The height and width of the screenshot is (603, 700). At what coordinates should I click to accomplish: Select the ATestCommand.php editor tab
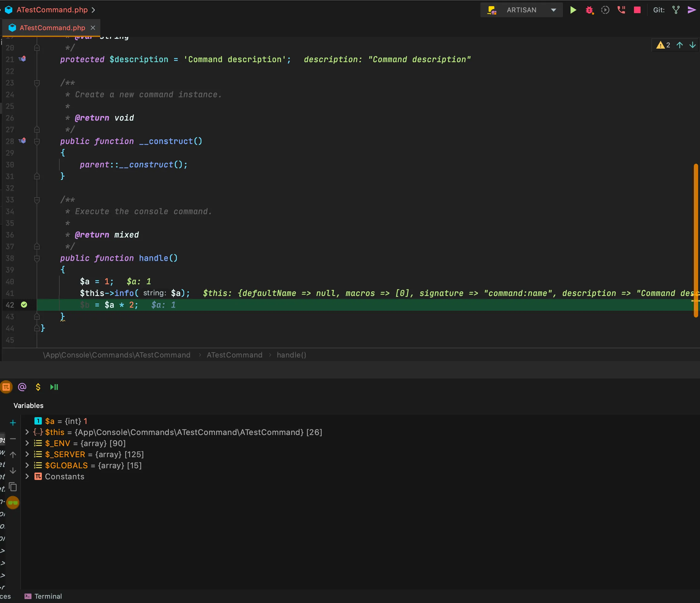point(52,28)
